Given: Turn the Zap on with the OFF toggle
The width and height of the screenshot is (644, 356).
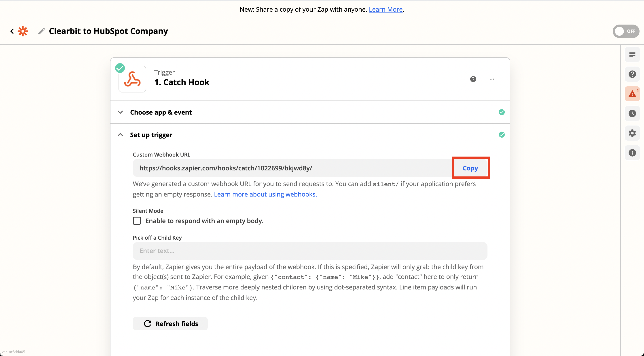Looking at the screenshot, I should (626, 31).
